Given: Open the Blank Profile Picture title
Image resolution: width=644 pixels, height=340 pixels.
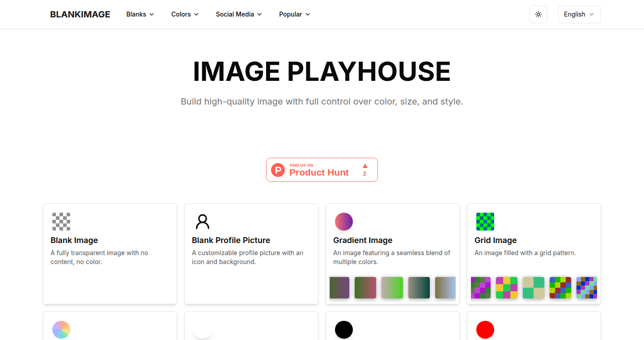Looking at the screenshot, I should [231, 240].
